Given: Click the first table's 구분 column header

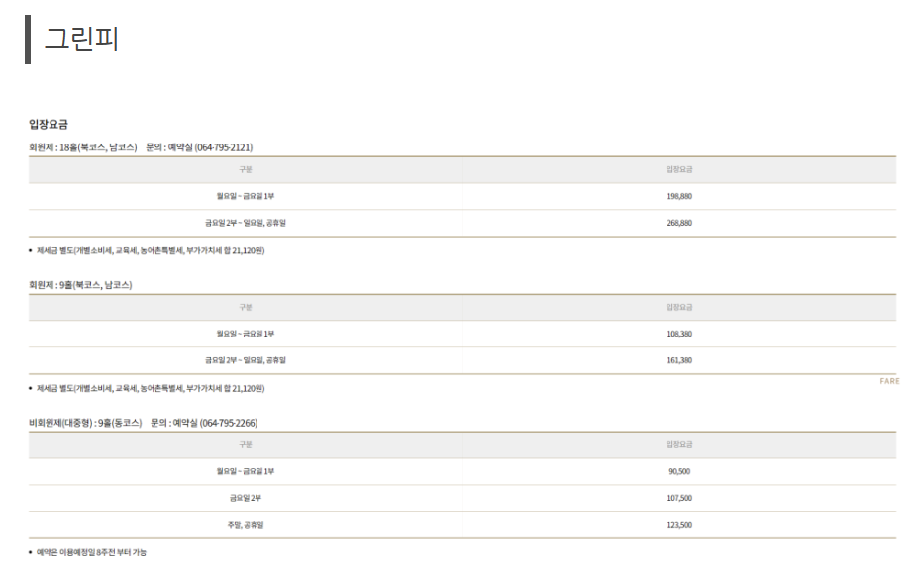Looking at the screenshot, I should [x=246, y=169].
